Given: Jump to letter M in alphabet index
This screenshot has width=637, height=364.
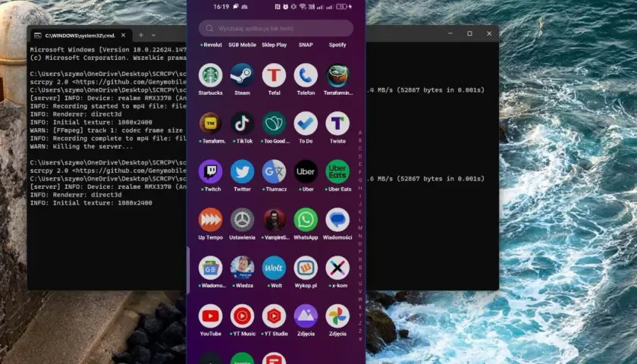Looking at the screenshot, I should (360, 228).
